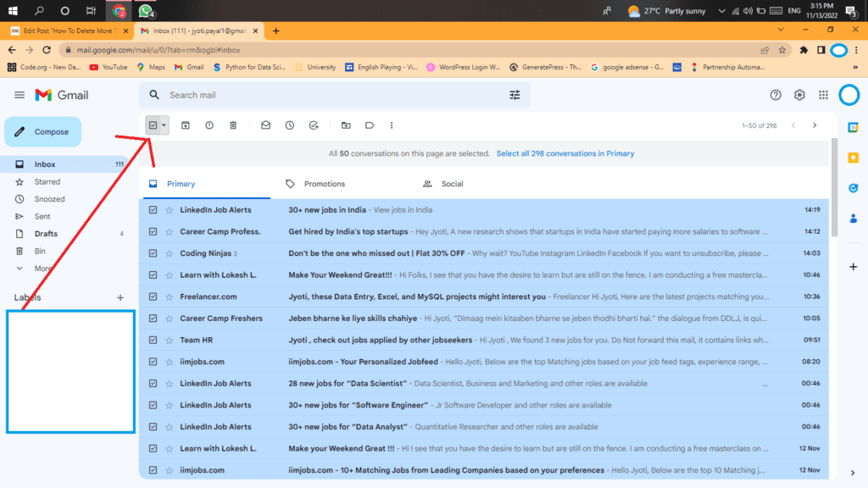Open the select dropdown arrow beside checkbox

pyautogui.click(x=164, y=125)
